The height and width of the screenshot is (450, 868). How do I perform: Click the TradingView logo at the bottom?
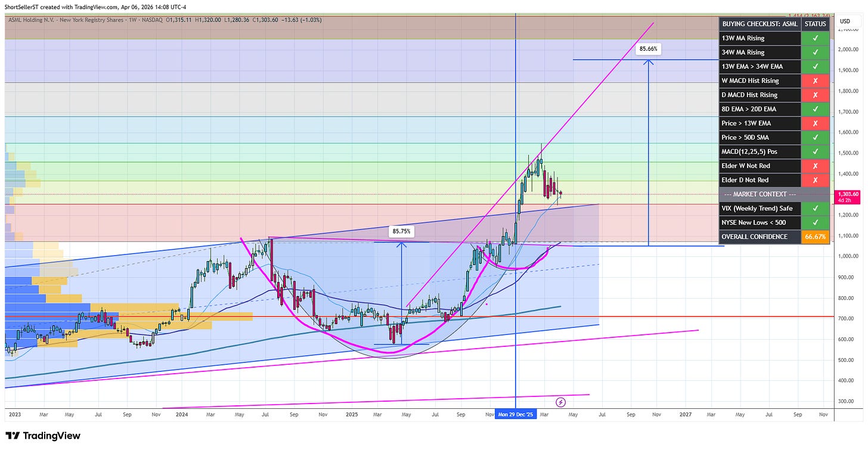click(43, 436)
